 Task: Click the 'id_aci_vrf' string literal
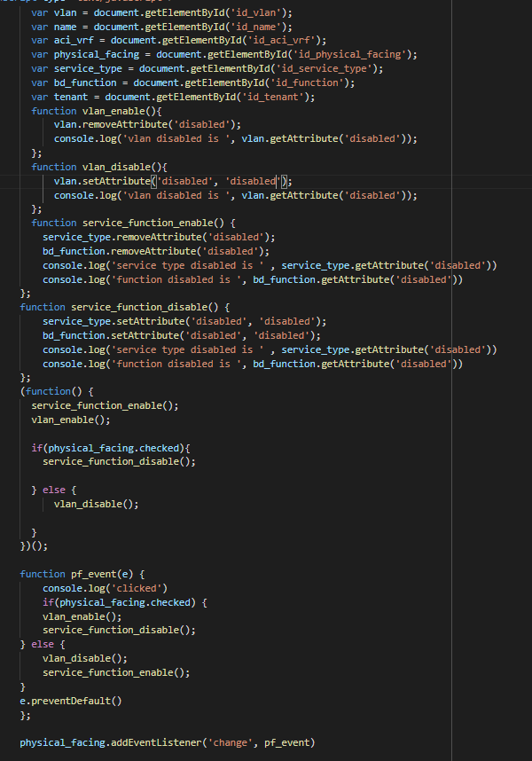point(281,40)
